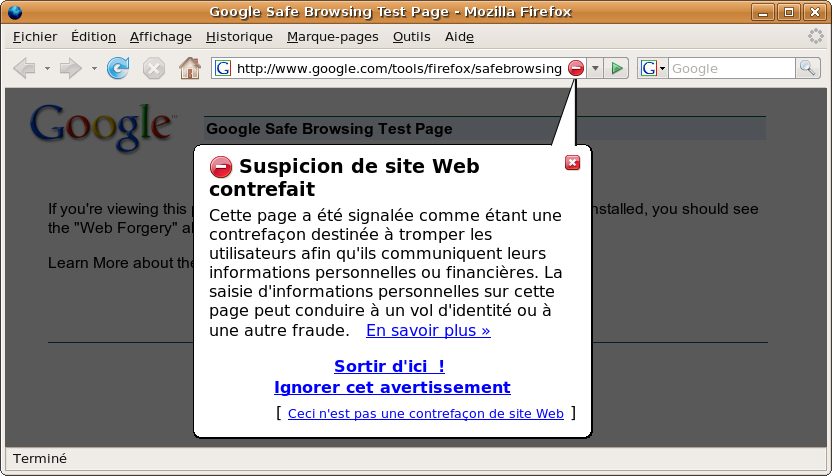Open the URL bar history dropdown
Image resolution: width=832 pixels, height=476 pixels.
(596, 68)
